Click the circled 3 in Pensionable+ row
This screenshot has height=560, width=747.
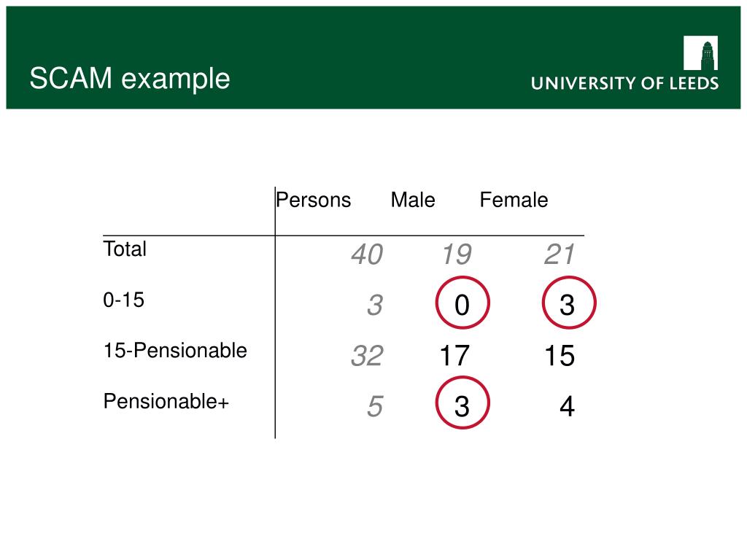click(462, 403)
